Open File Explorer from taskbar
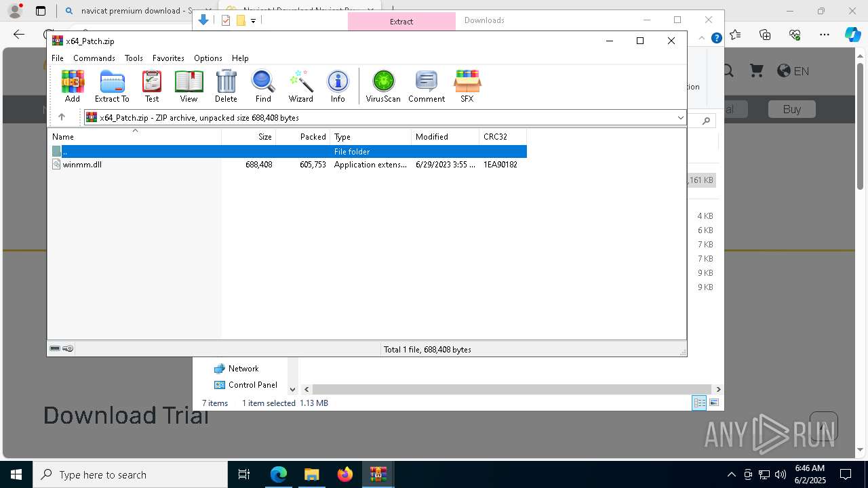Image resolution: width=868 pixels, height=488 pixels. (x=311, y=474)
